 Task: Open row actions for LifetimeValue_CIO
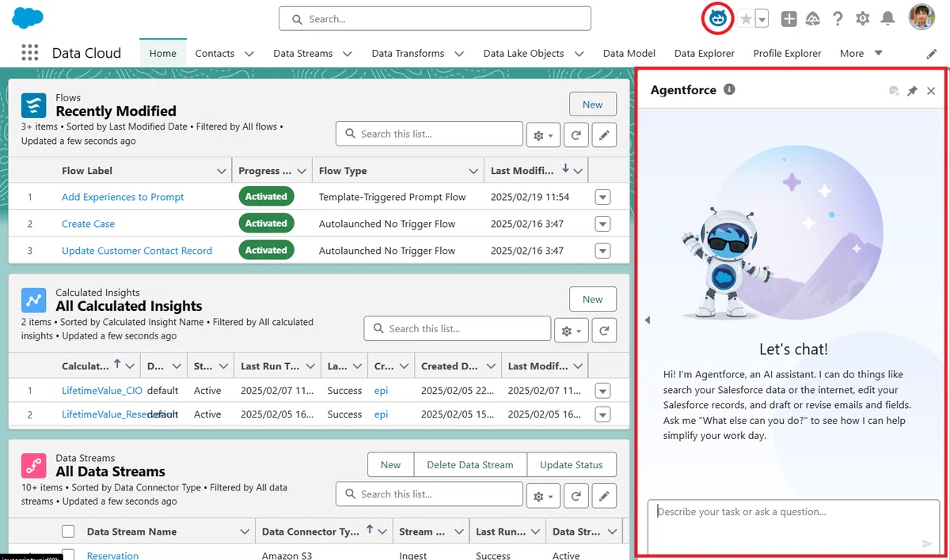(x=602, y=391)
